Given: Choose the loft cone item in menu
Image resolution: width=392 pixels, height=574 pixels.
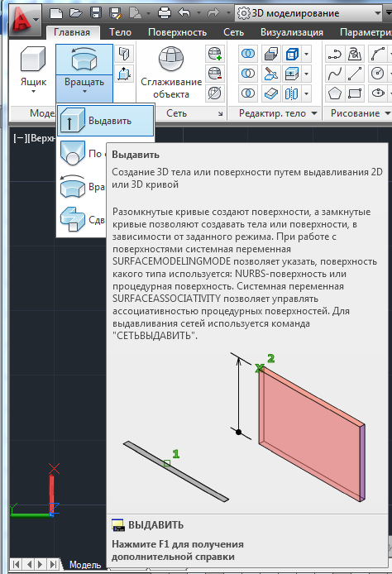Looking at the screenshot, I should [82, 153].
